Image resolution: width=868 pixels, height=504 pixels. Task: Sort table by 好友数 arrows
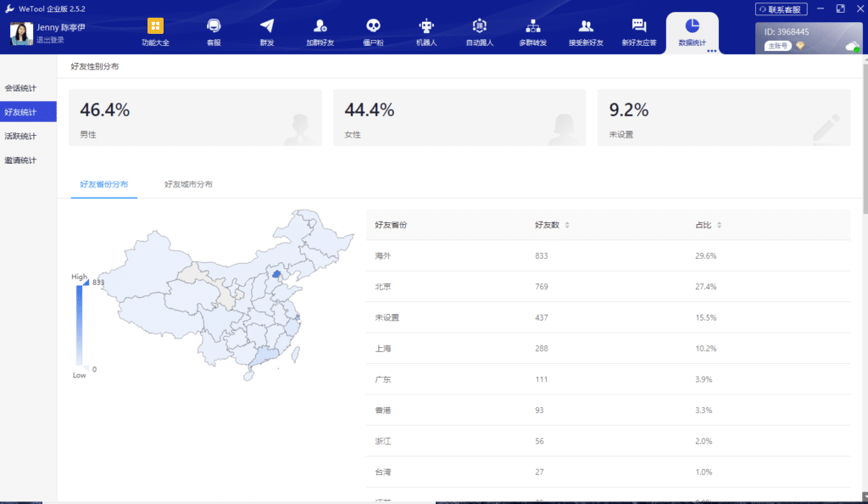click(567, 225)
